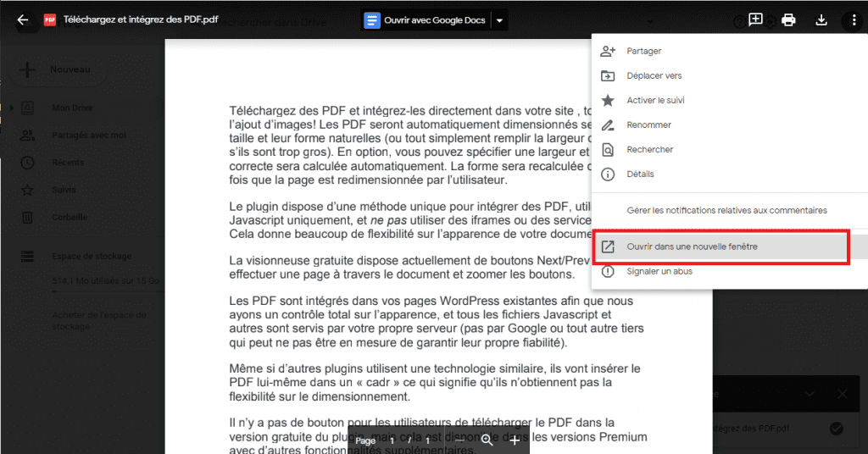Click the Google Docs icon in header

[372, 20]
